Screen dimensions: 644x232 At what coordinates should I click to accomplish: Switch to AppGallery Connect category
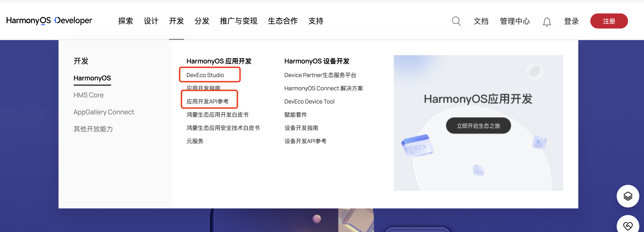point(104,112)
